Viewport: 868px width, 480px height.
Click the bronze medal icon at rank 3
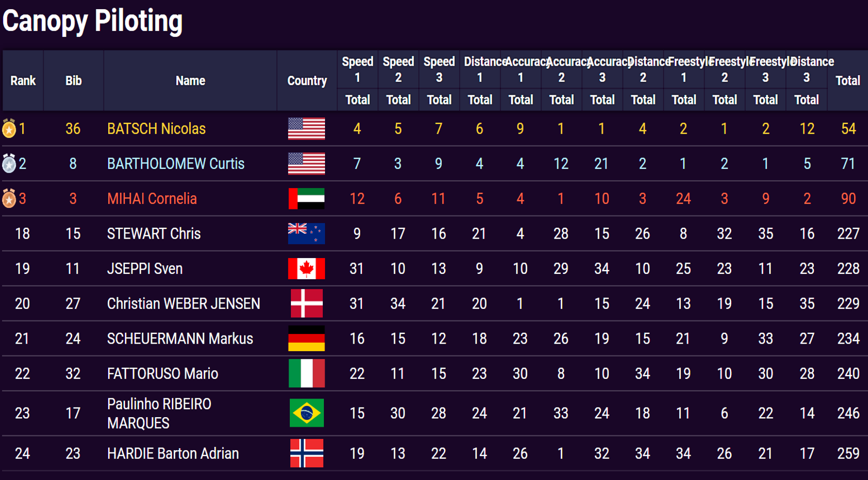coord(9,199)
